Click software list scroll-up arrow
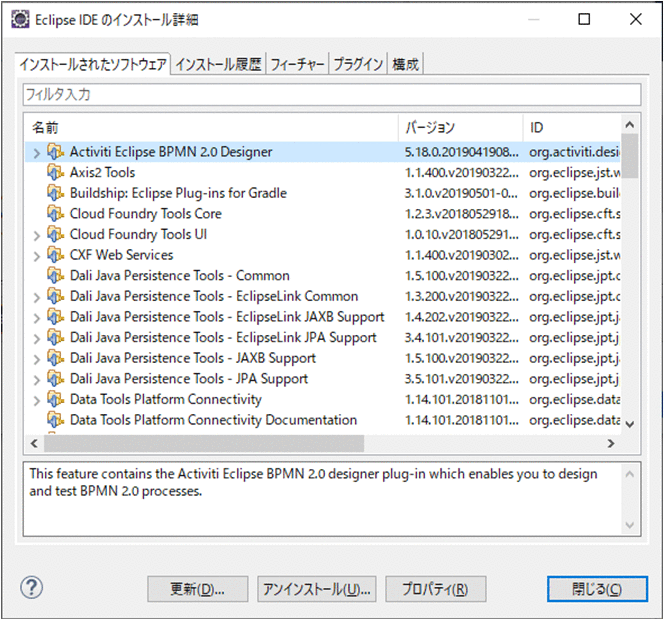 pos(630,125)
